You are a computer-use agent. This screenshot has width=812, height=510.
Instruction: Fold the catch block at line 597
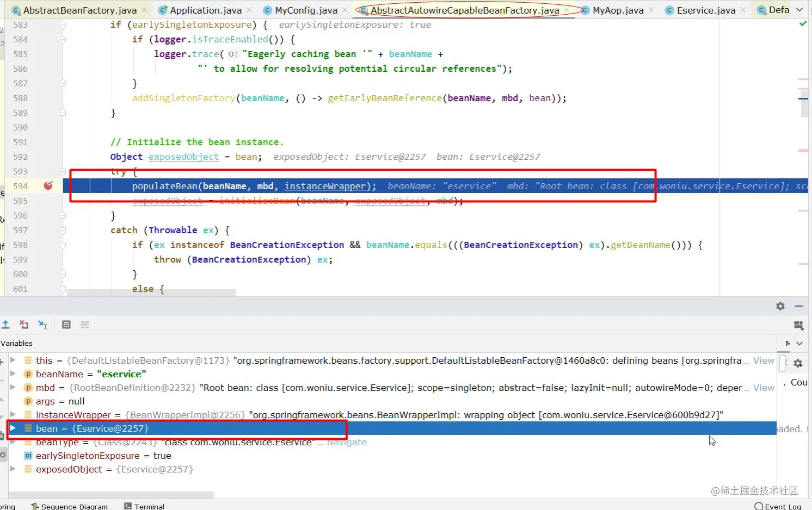point(63,231)
